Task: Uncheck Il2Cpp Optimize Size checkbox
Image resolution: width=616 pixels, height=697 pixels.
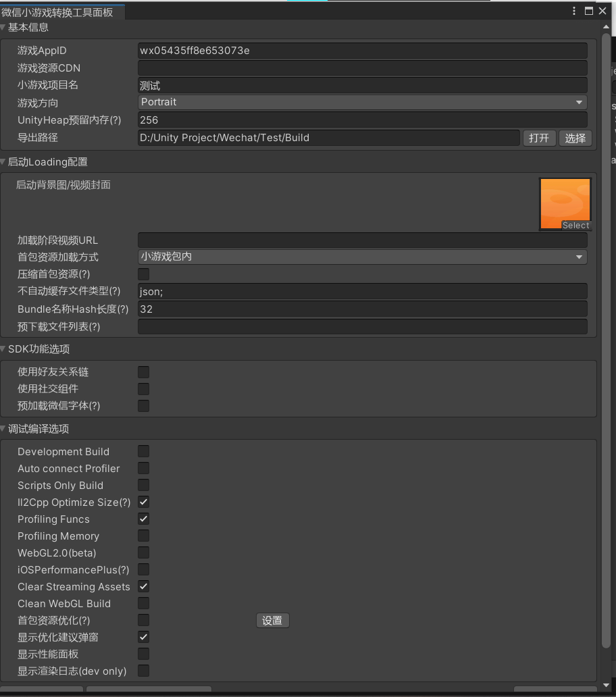Action: (144, 502)
